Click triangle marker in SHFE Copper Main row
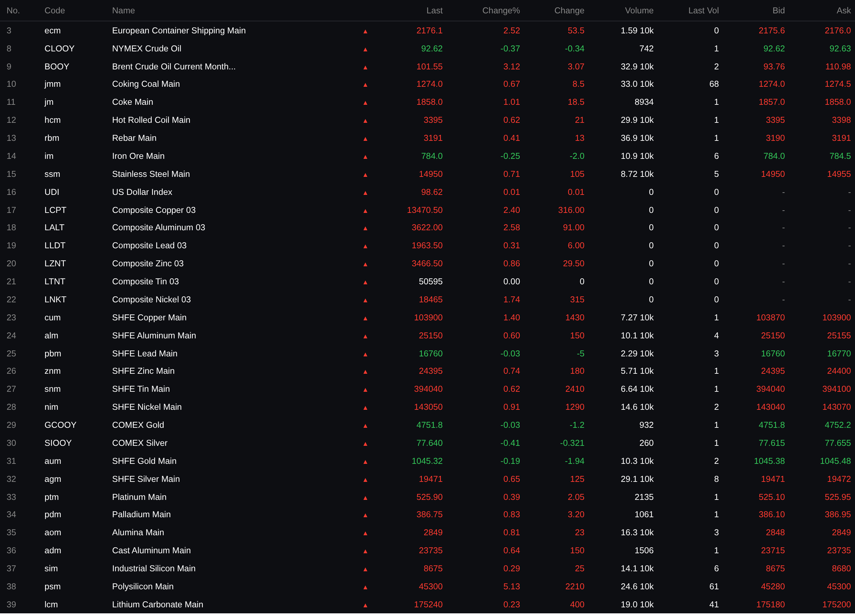Image resolution: width=855 pixels, height=616 pixels. pyautogui.click(x=365, y=319)
